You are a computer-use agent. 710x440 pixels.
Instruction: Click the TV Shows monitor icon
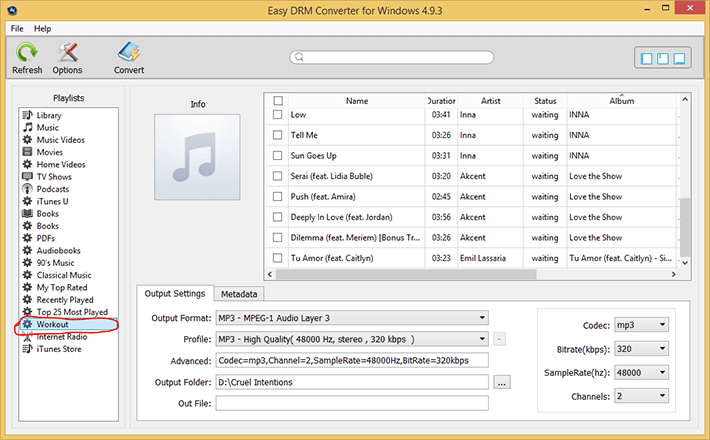pos(28,176)
